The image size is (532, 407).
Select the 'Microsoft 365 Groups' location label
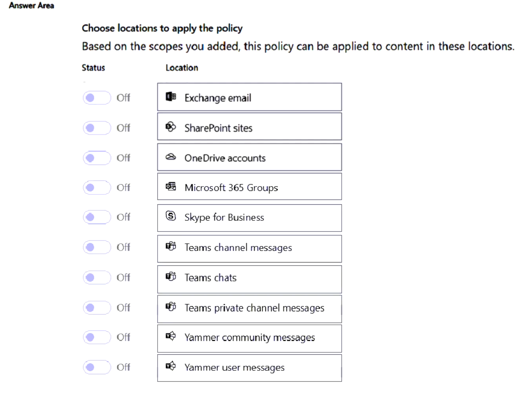231,188
